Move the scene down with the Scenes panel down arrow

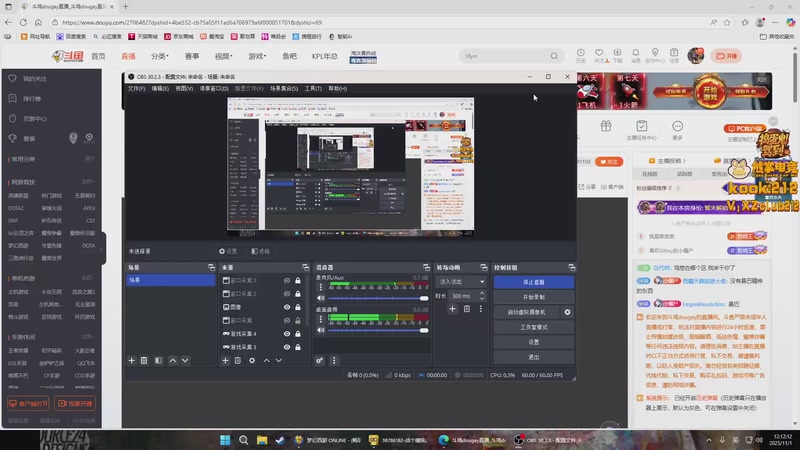point(185,360)
